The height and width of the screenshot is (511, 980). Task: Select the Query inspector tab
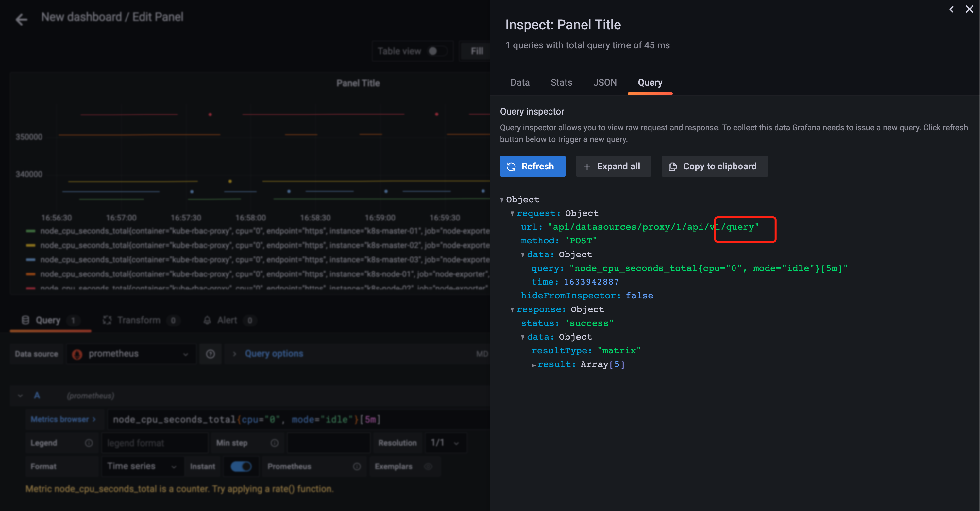tap(650, 82)
